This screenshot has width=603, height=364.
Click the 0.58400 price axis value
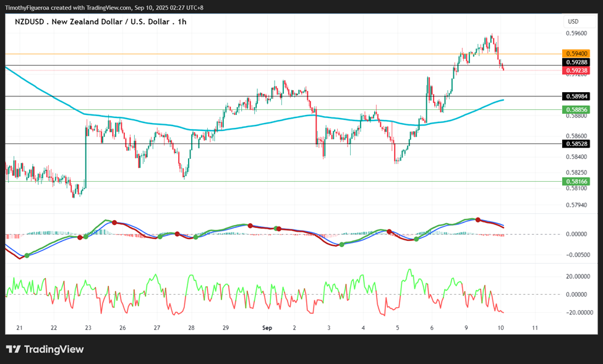pyautogui.click(x=576, y=157)
